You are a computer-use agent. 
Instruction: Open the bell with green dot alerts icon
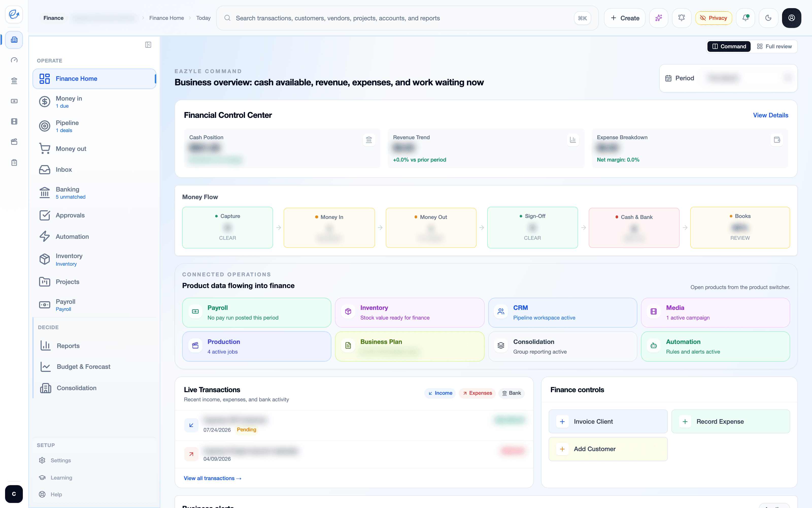(x=745, y=18)
